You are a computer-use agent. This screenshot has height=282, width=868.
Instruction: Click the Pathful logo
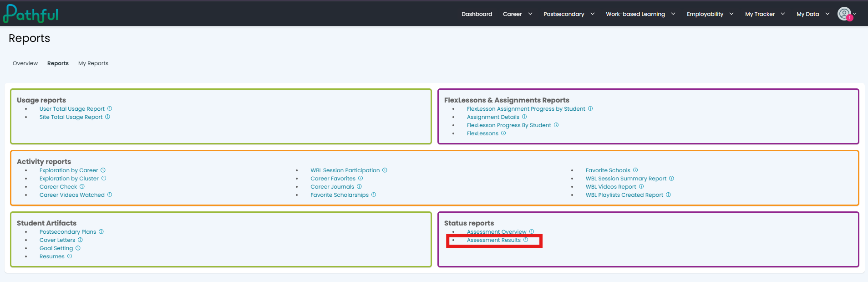31,14
